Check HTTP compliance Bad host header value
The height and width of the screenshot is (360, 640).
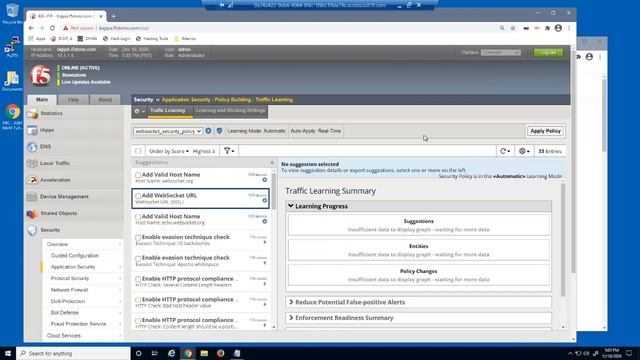(x=138, y=300)
